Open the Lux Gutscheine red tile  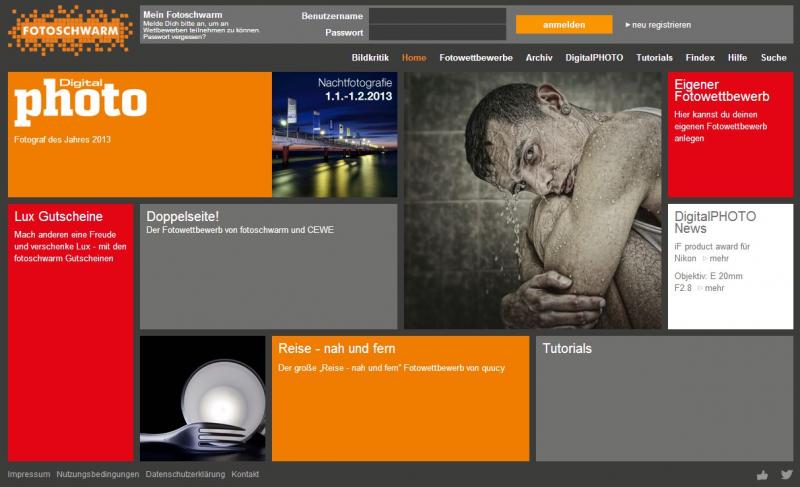point(70,332)
